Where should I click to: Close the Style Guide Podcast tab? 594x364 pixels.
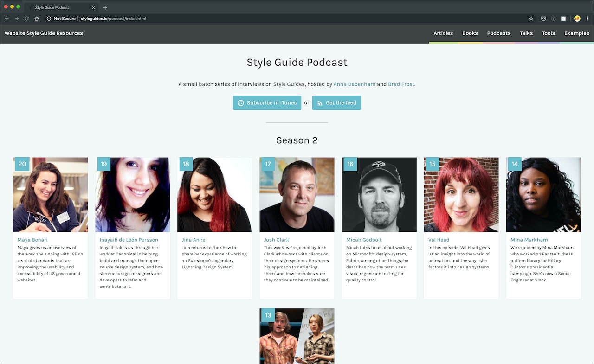[93, 7]
